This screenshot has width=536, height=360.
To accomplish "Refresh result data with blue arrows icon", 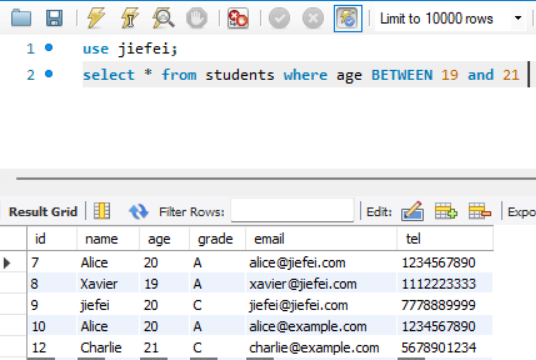I will (x=138, y=211).
